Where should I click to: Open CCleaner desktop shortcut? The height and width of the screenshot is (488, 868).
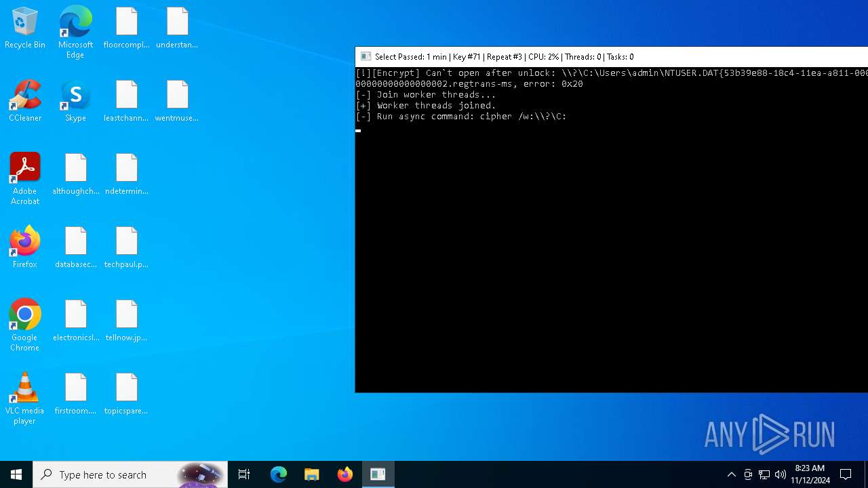(25, 102)
